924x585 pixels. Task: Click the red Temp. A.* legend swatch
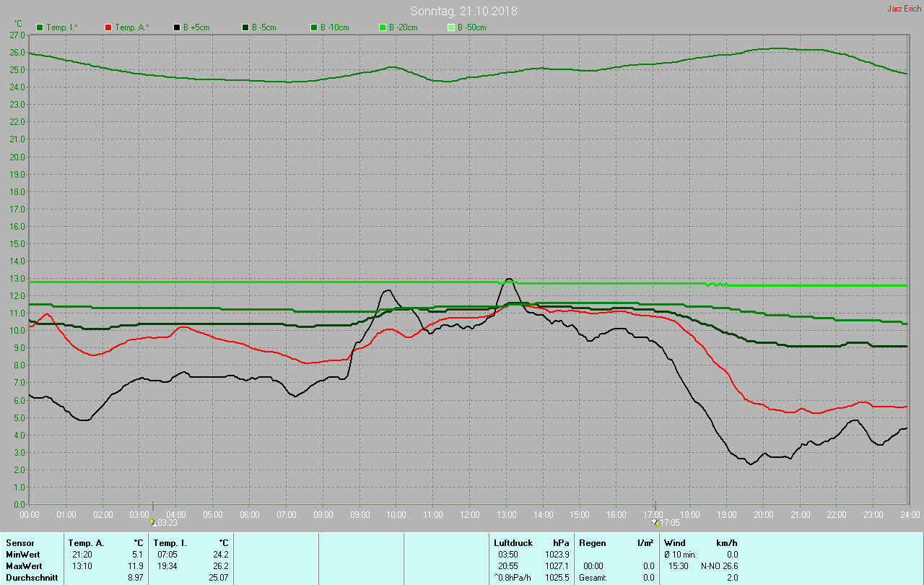click(108, 27)
